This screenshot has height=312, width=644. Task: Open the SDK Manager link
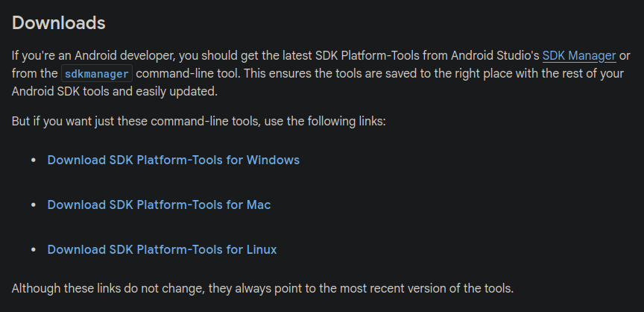tap(578, 55)
